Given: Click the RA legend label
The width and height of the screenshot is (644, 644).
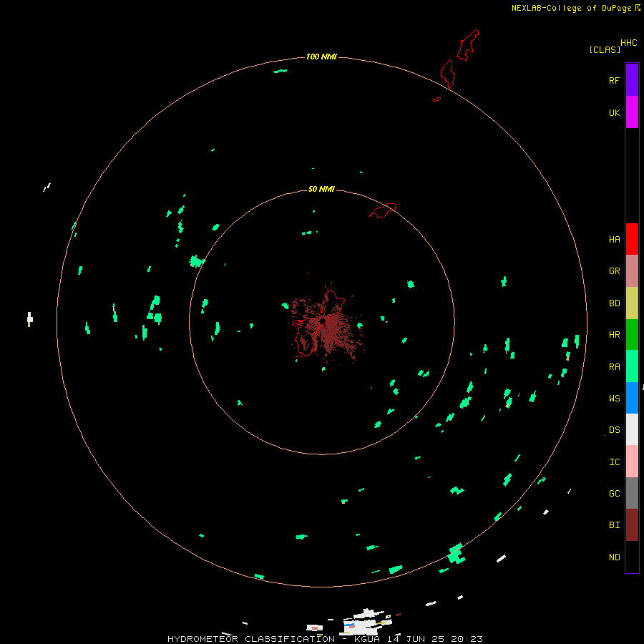Looking at the screenshot, I should (614, 367).
